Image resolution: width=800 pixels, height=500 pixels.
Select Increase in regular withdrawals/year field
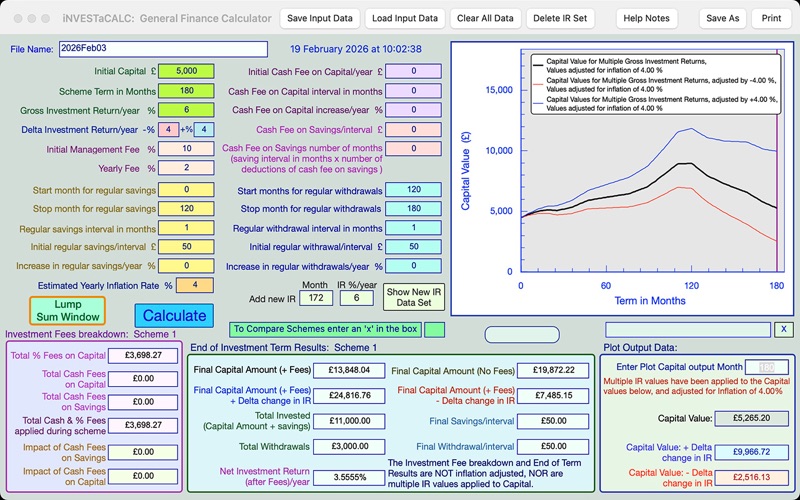point(413,265)
